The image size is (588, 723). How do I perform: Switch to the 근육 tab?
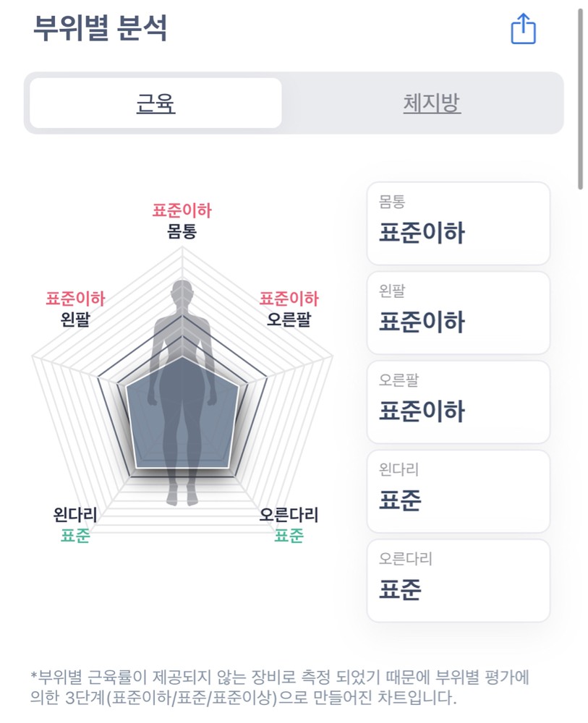[x=155, y=103]
